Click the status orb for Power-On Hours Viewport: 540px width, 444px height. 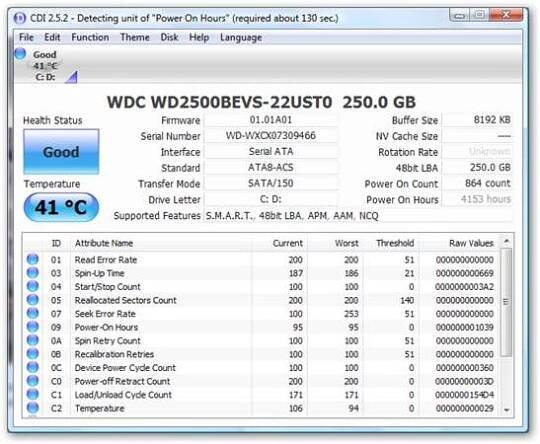(x=32, y=326)
